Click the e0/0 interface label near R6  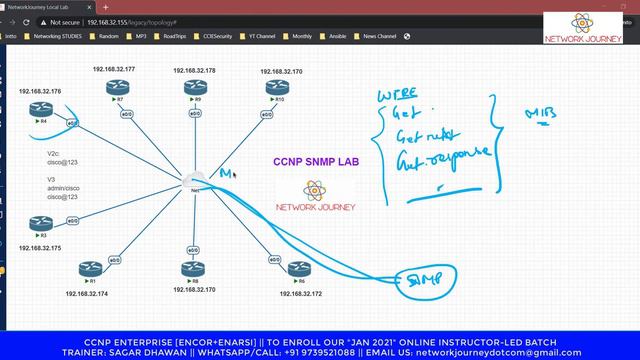[275, 260]
